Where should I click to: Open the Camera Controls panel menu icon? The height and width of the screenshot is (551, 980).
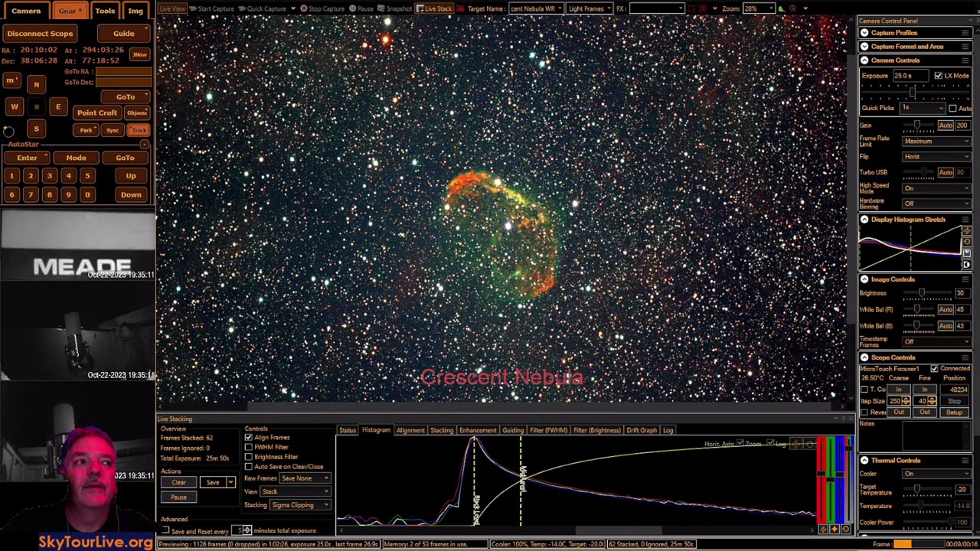[x=966, y=60]
